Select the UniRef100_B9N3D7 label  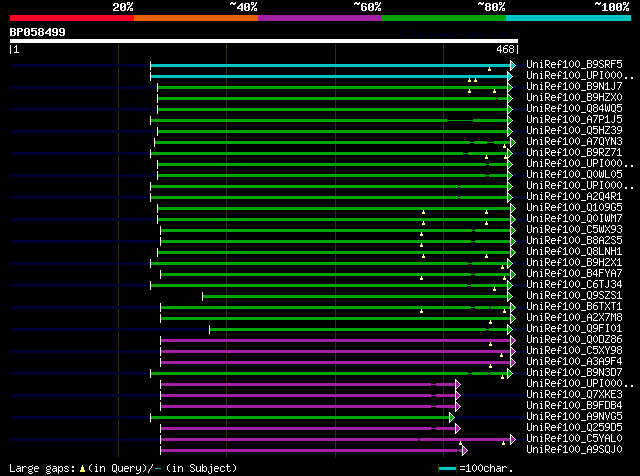(574, 373)
